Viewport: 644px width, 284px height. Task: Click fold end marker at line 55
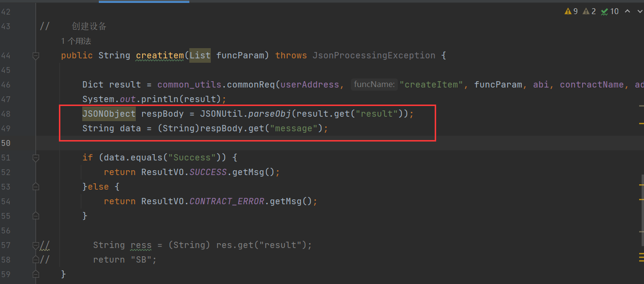click(36, 215)
